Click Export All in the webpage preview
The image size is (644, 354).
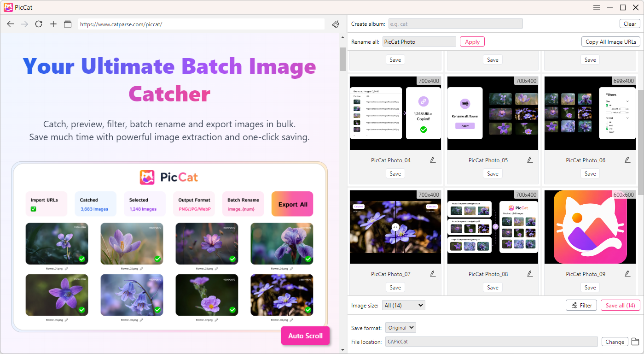[x=292, y=204]
